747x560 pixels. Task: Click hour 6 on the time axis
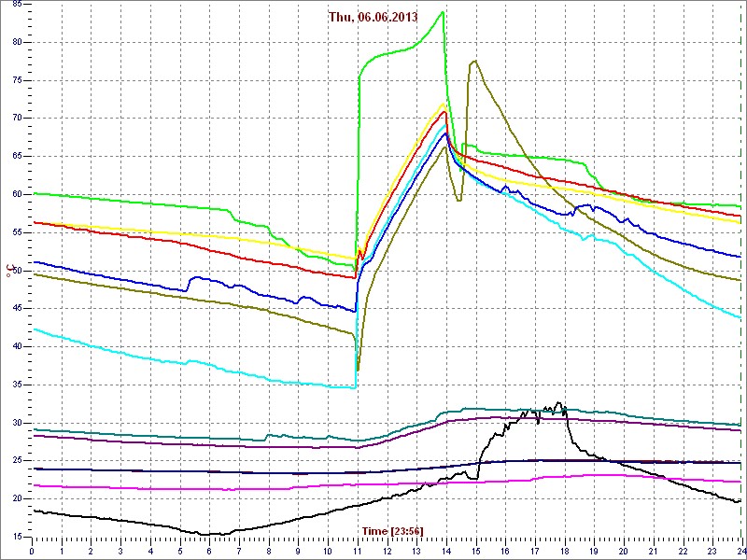[x=209, y=550]
